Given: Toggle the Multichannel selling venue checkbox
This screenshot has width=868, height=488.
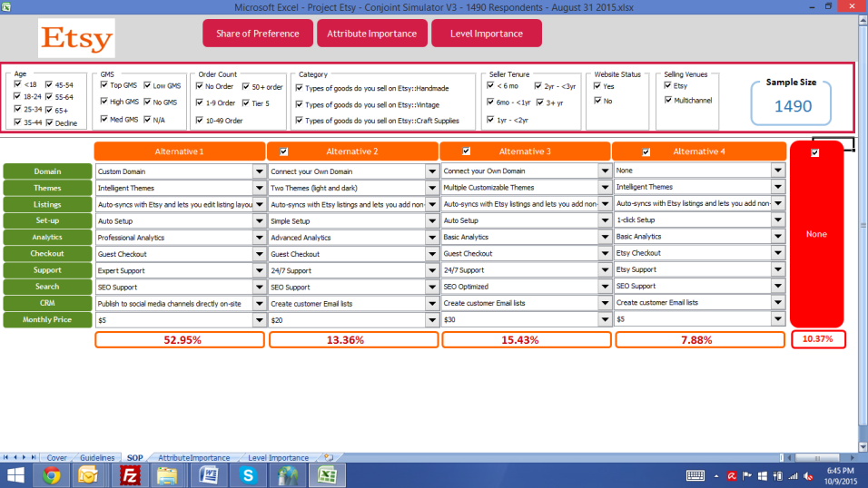Looking at the screenshot, I should tap(667, 101).
